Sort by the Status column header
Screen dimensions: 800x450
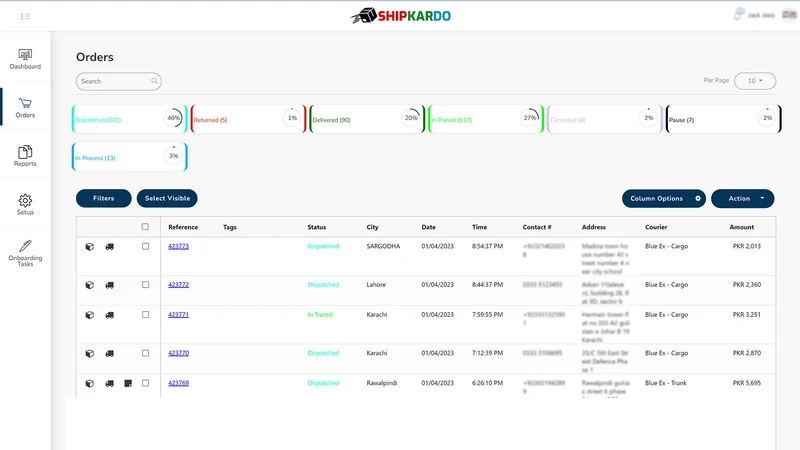[317, 227]
